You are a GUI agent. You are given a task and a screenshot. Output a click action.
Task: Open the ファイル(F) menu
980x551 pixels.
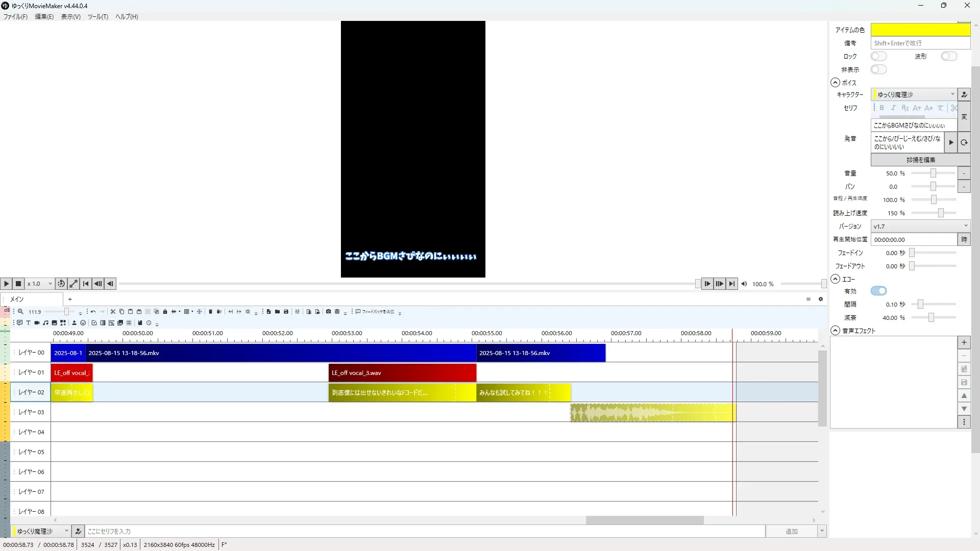pyautogui.click(x=15, y=17)
